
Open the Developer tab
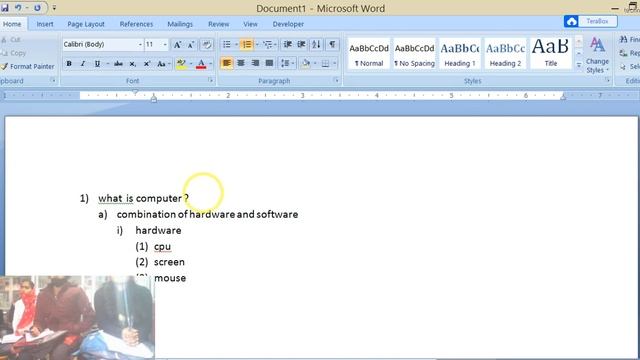[288, 24]
